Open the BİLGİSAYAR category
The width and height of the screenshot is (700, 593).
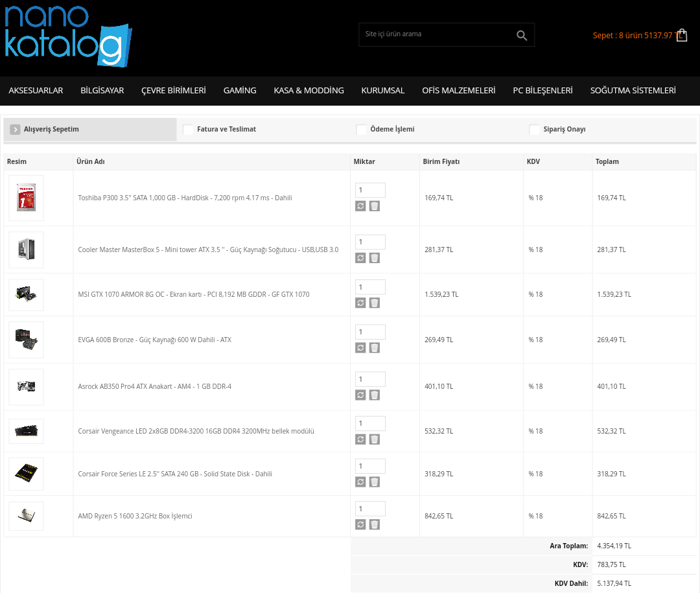click(102, 91)
